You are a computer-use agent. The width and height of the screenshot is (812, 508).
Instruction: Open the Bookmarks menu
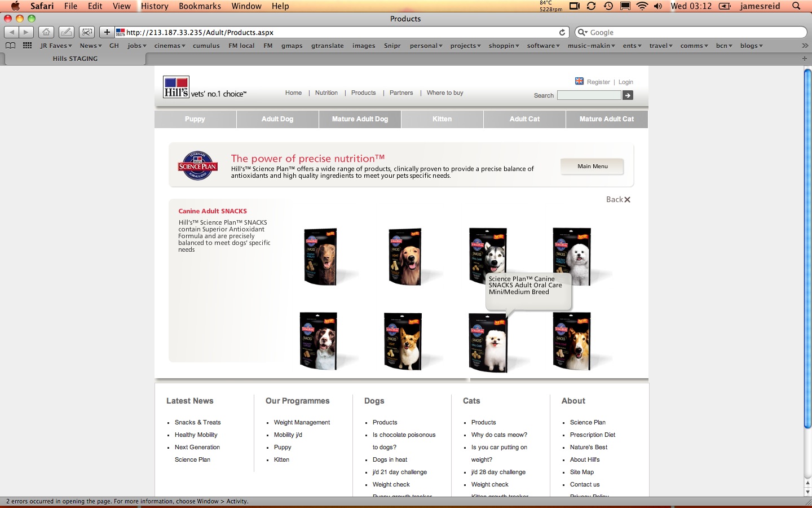point(200,6)
